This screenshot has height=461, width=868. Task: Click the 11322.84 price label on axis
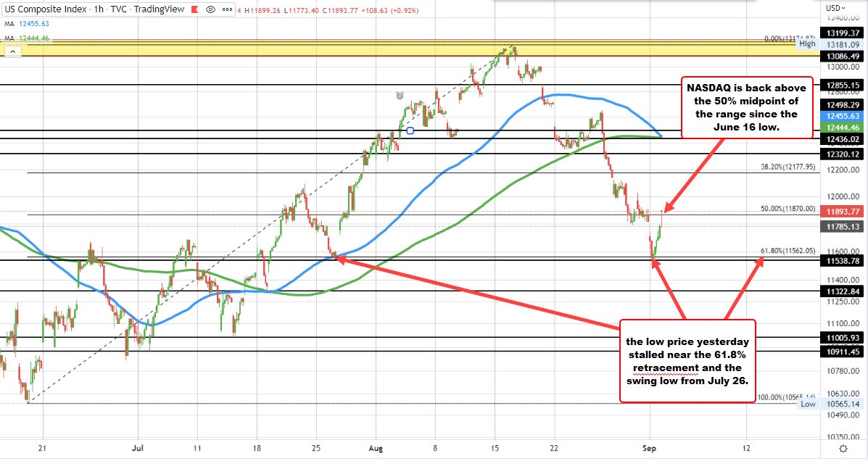pyautogui.click(x=843, y=291)
